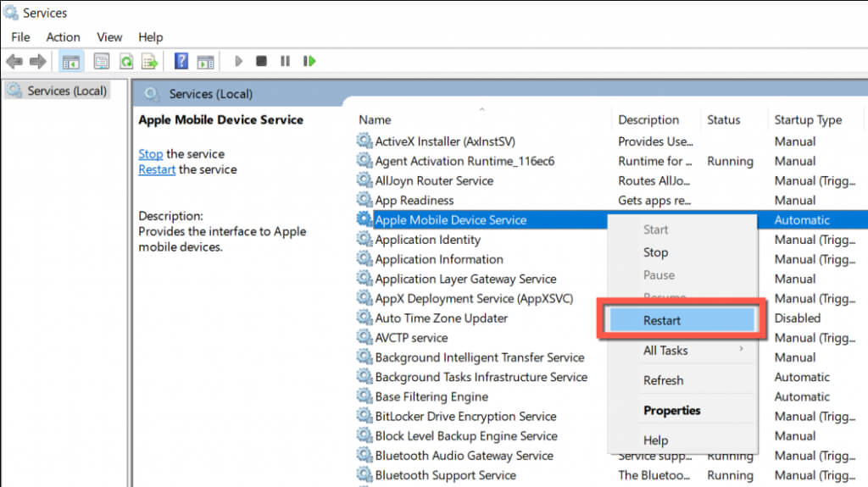The image size is (868, 487).
Task: Open the blue Help toolbar icon
Action: point(181,61)
